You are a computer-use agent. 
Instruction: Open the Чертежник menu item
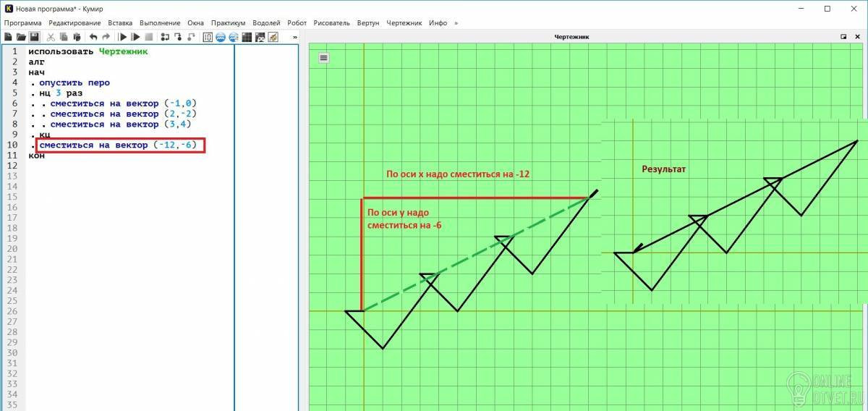(404, 22)
